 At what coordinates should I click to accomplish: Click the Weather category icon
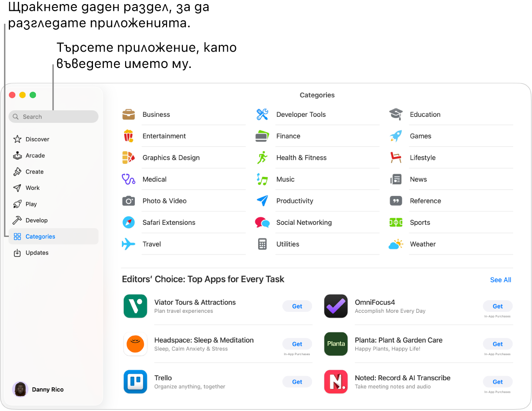tap(396, 244)
